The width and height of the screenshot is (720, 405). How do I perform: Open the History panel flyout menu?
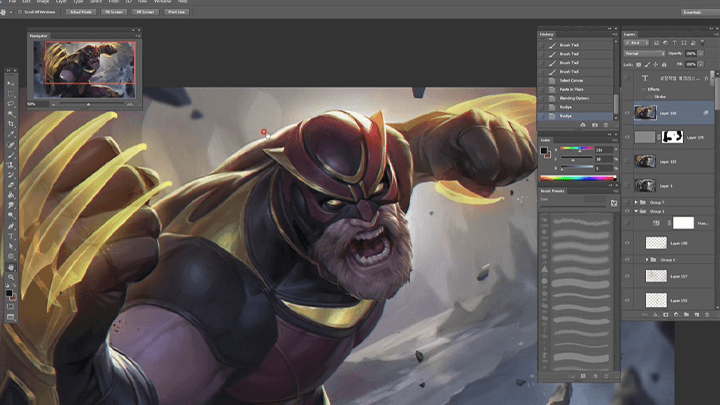tap(615, 34)
